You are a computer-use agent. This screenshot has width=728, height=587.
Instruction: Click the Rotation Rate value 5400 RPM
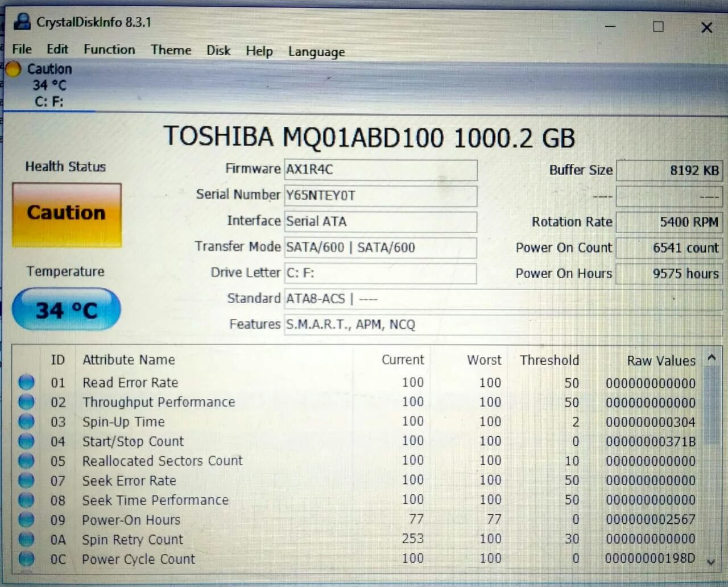coord(669,222)
